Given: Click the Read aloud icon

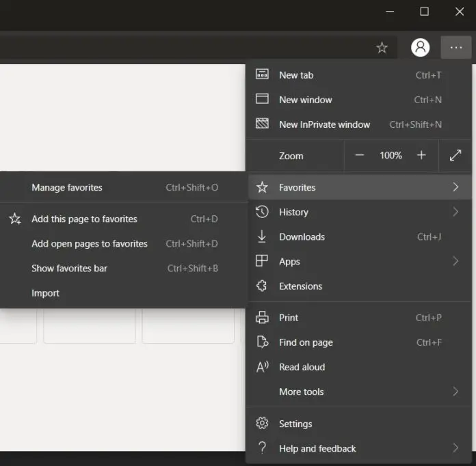Looking at the screenshot, I should click(263, 367).
